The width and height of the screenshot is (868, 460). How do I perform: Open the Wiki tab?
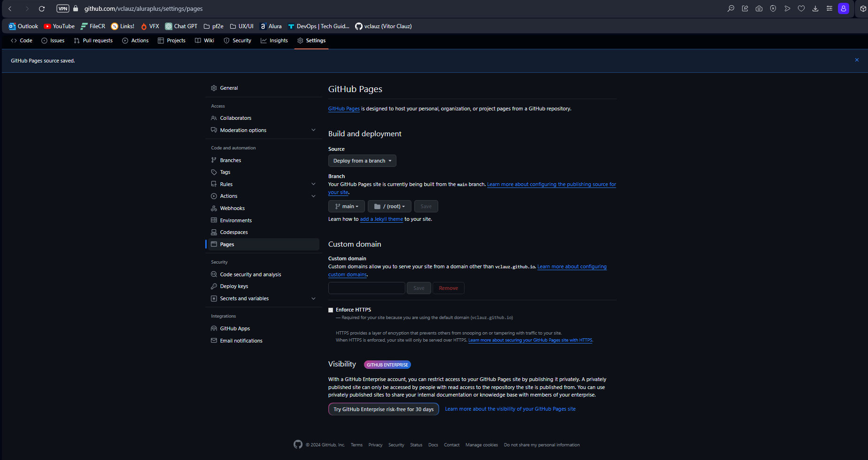click(x=205, y=40)
